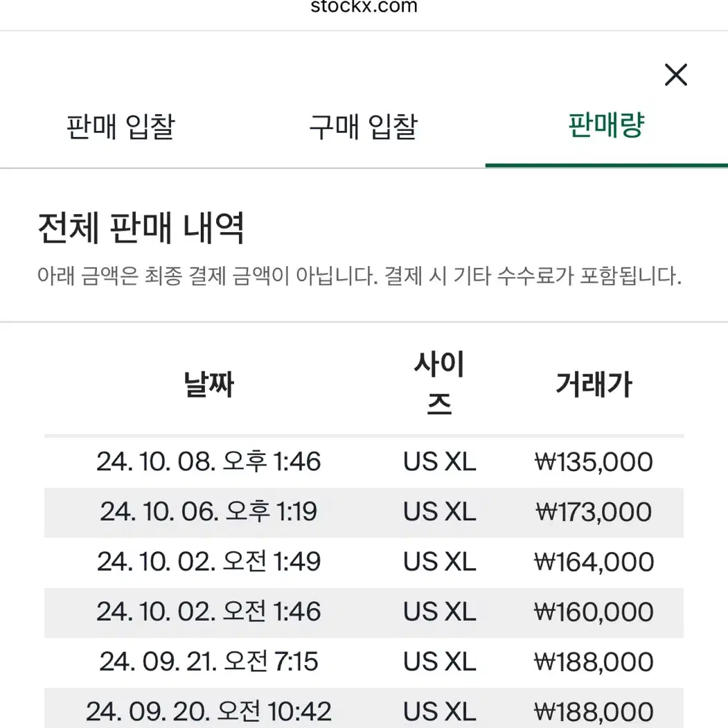
Task: Click the 전체 판매 내역 heading
Action: pyautogui.click(x=141, y=228)
